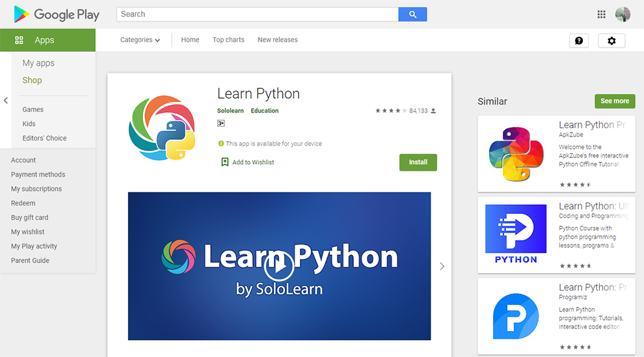Screen dimensions: 644x357
Task: Click Programiz developer name
Action: tap(573, 298)
